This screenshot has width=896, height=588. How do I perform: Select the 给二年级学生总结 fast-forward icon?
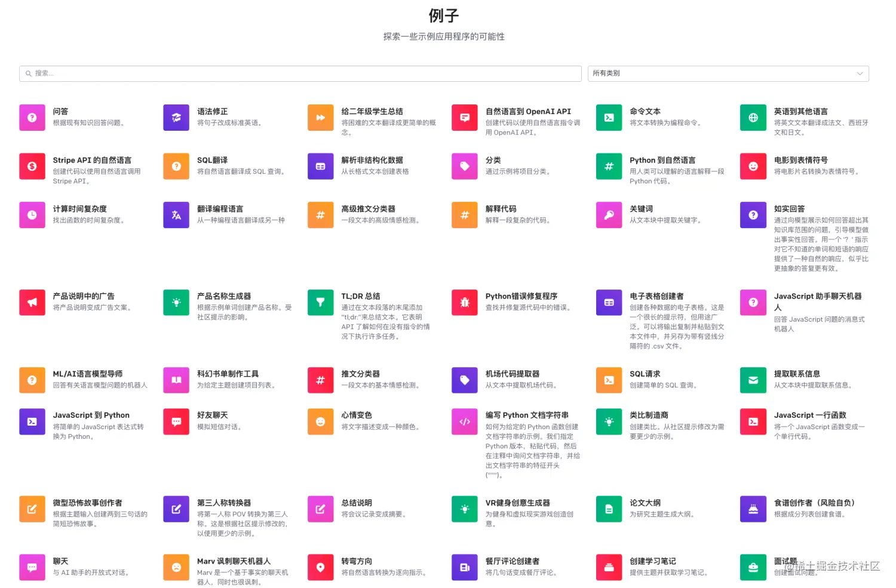[321, 118]
